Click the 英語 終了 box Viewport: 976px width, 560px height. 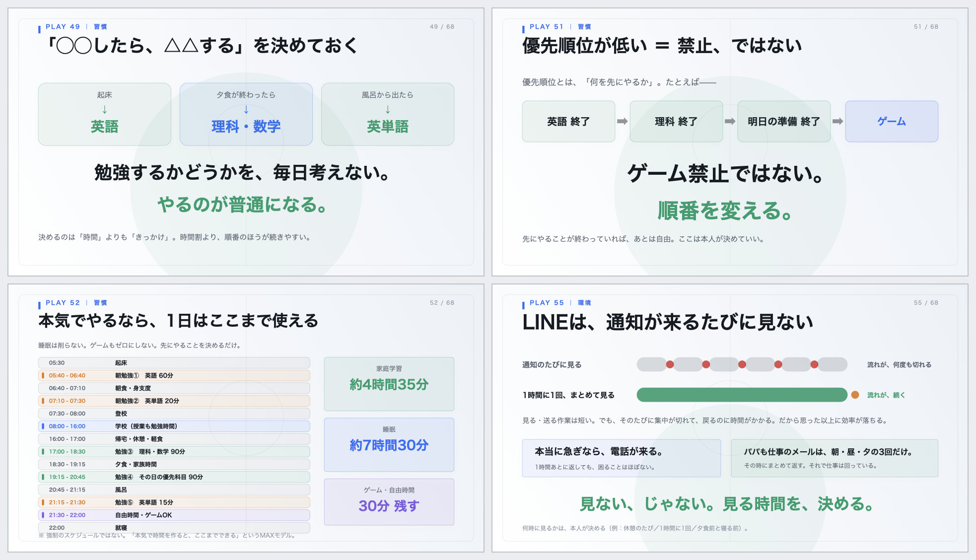pos(568,122)
